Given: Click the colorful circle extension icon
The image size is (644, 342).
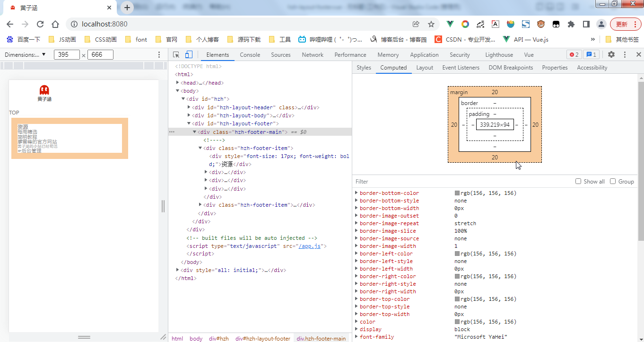Looking at the screenshot, I should pos(465,24).
